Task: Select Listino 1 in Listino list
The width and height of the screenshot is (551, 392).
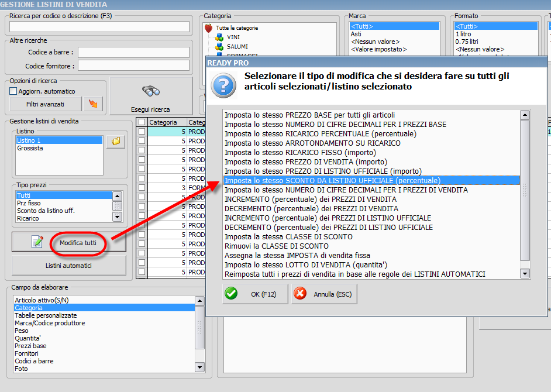Action: pyautogui.click(x=59, y=140)
